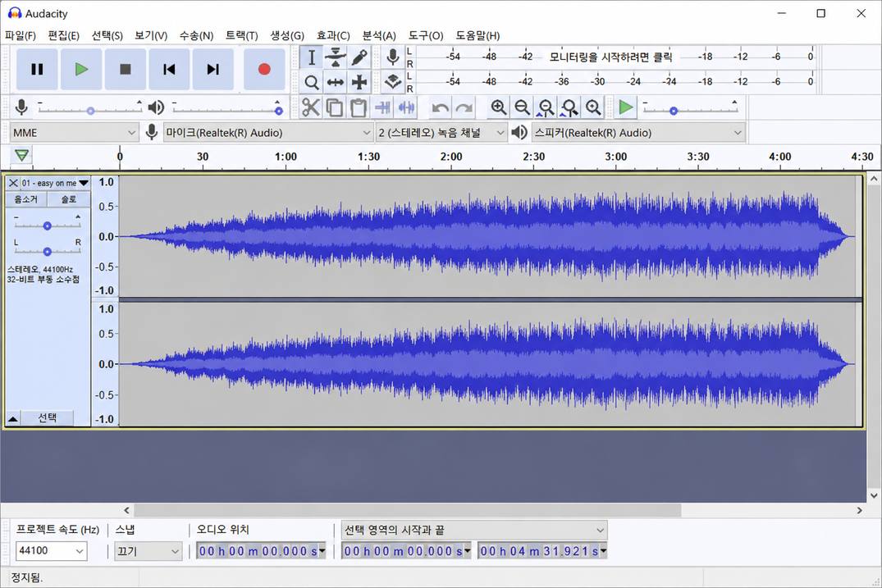
Task: Select the Time Shift tool
Action: [336, 82]
